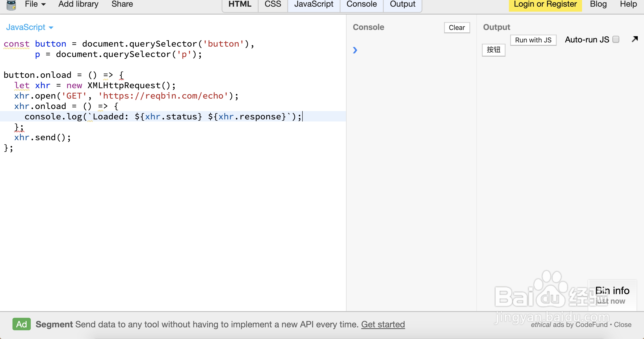
Task: Click the 按钮 button in Output
Action: [x=493, y=50]
